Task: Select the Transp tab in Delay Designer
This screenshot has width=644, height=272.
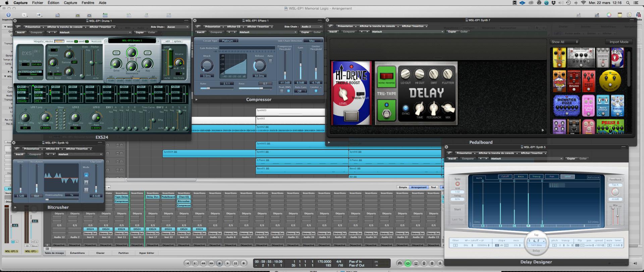Action: [x=536, y=176]
